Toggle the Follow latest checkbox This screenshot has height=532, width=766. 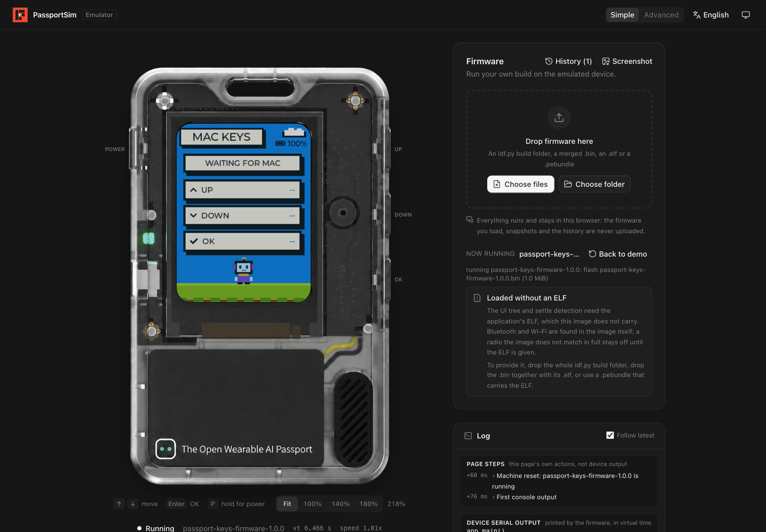click(x=610, y=435)
